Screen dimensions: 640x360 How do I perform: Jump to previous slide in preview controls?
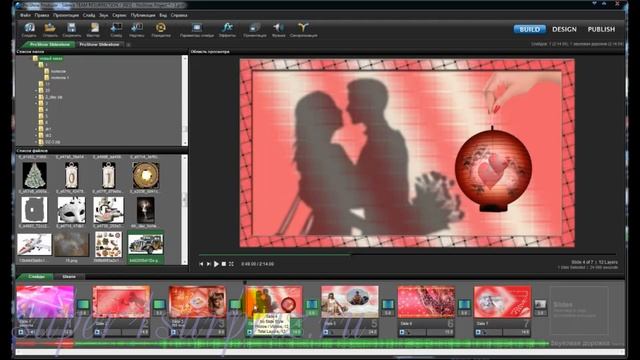pyautogui.click(x=201, y=264)
